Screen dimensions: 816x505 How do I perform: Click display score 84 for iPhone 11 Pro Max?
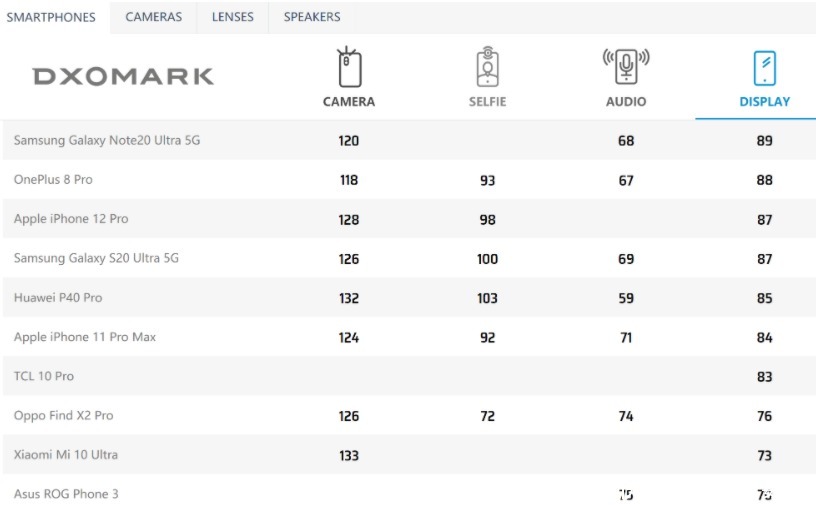[764, 337]
